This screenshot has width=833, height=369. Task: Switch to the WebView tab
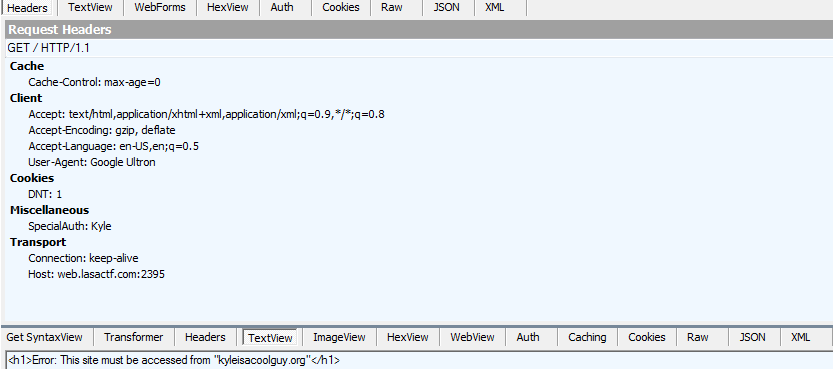click(x=472, y=337)
